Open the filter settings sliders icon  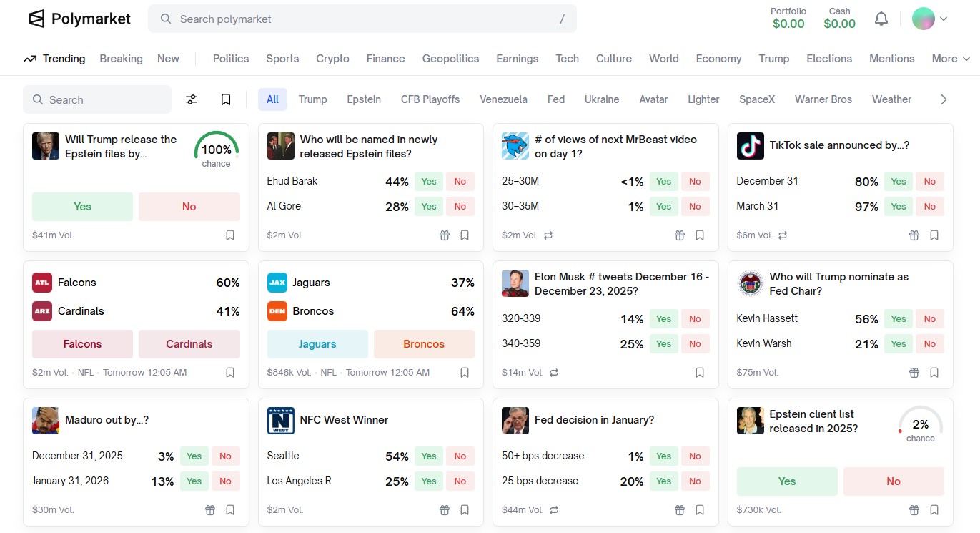(x=192, y=99)
